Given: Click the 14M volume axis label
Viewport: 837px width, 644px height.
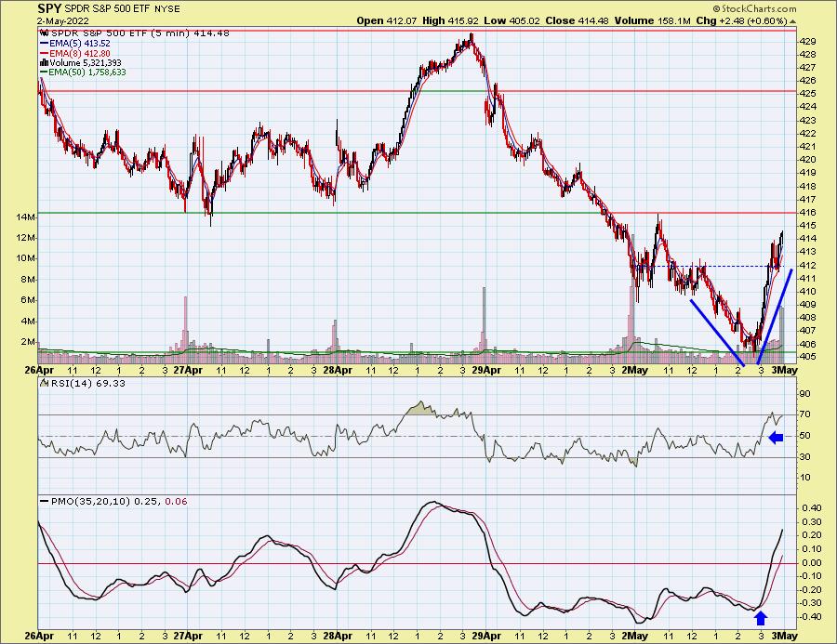Looking at the screenshot, I should point(26,217).
